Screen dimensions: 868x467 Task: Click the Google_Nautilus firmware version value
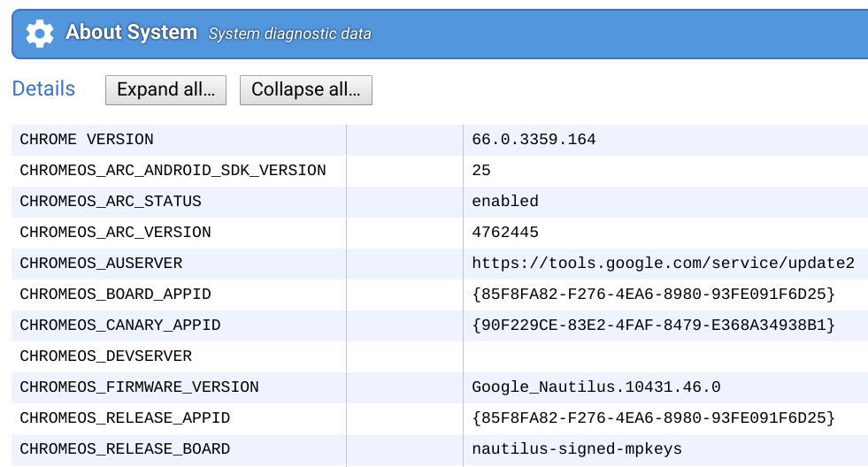pyautogui.click(x=595, y=387)
